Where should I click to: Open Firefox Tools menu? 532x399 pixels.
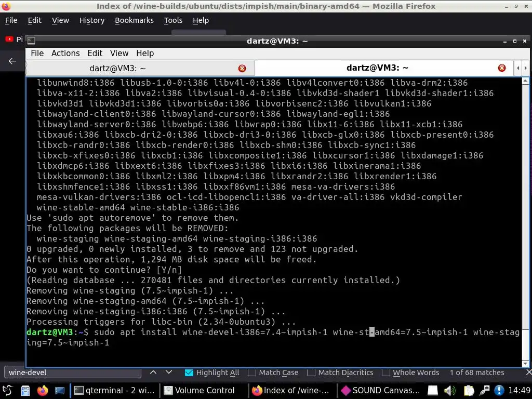pyautogui.click(x=173, y=20)
